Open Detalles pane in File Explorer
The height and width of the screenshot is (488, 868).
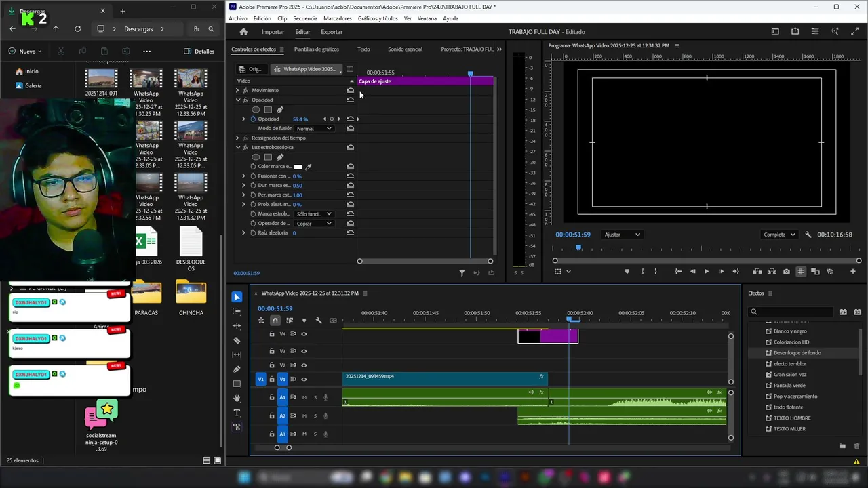200,52
